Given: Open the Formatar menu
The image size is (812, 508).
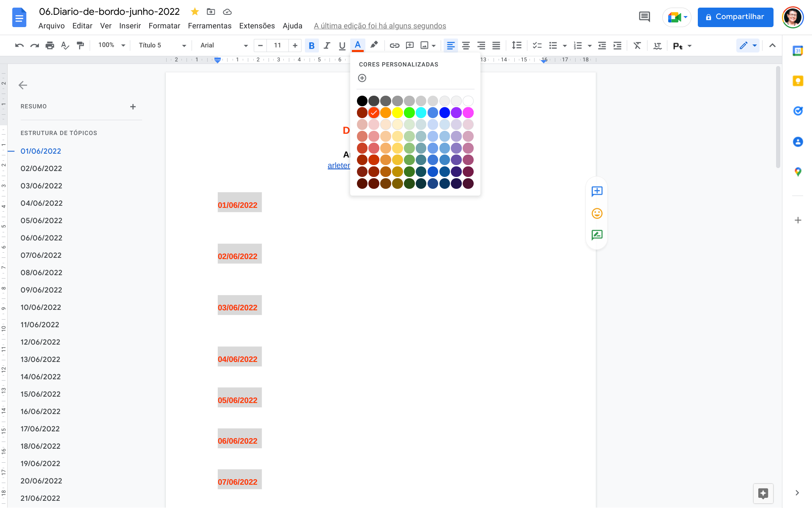Looking at the screenshot, I should [x=164, y=26].
